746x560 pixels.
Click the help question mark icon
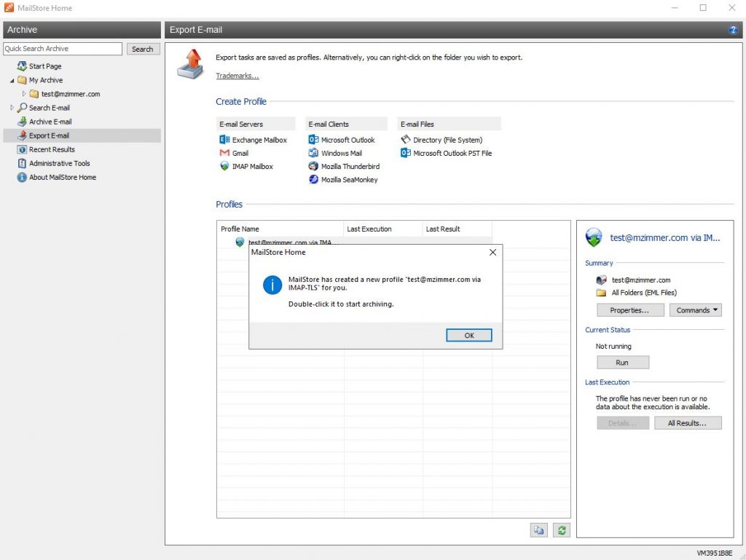733,30
